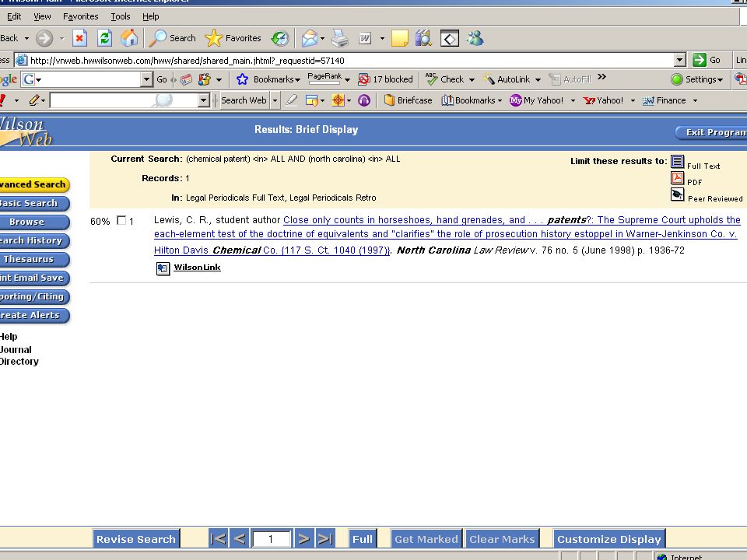Expand the PageRank dropdown
The height and width of the screenshot is (560, 747).
click(x=347, y=79)
